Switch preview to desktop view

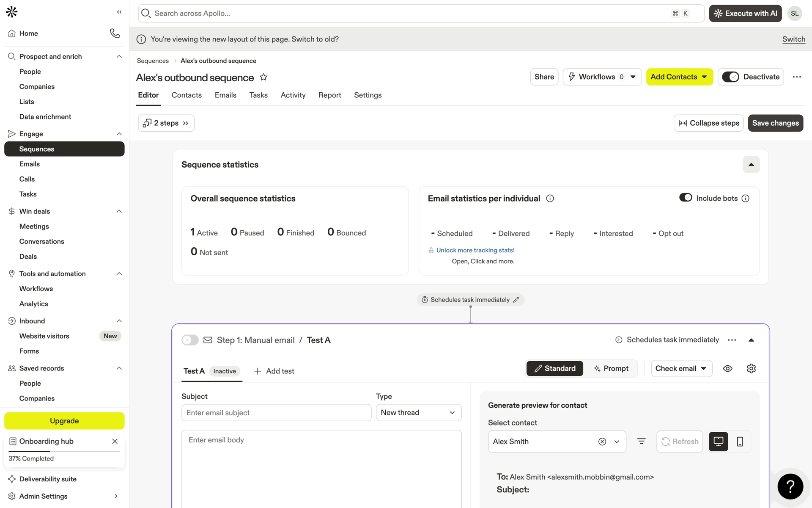click(718, 442)
